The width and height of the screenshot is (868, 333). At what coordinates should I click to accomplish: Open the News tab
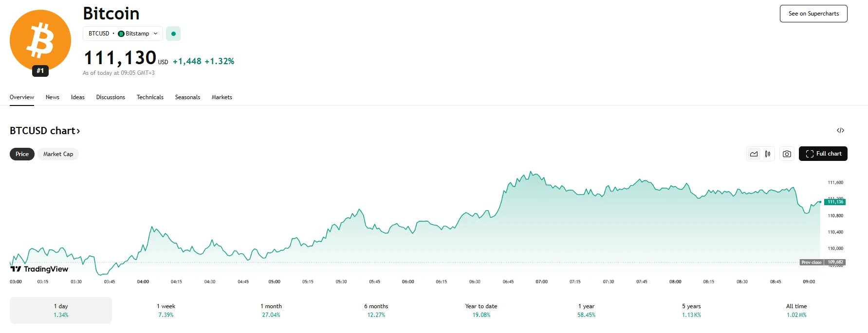[53, 97]
